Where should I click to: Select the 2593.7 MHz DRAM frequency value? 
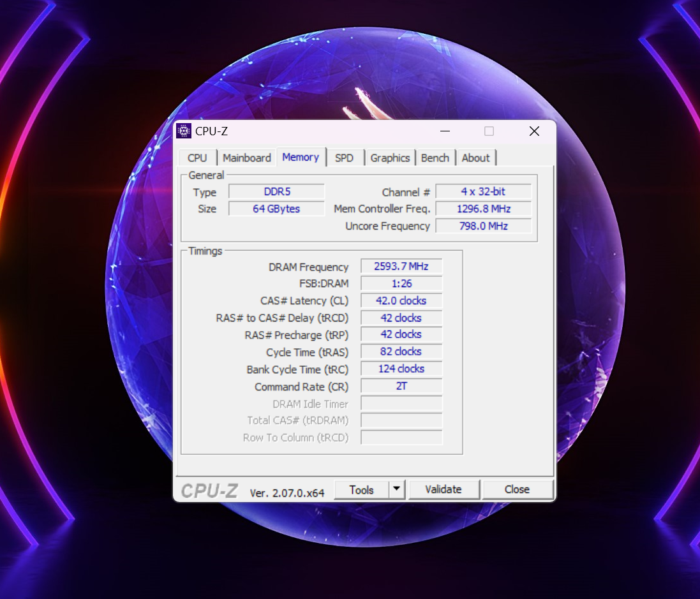pos(401,267)
